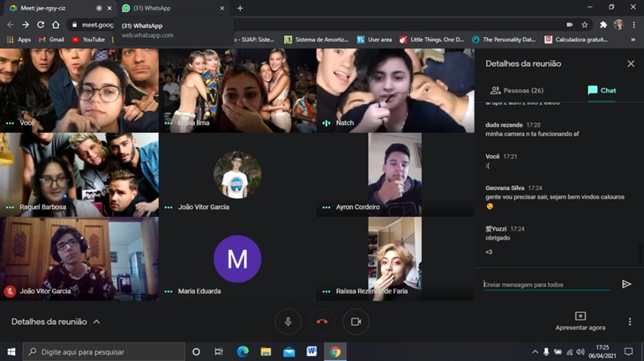This screenshot has width=644, height=361.
Task: Select the bruna lima video tile
Action: [237, 90]
